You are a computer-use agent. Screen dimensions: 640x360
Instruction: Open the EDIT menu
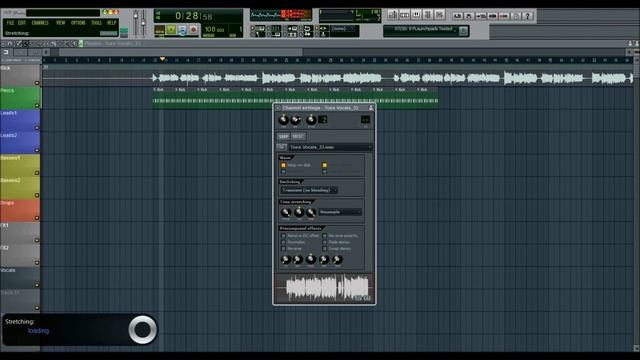[x=22, y=23]
